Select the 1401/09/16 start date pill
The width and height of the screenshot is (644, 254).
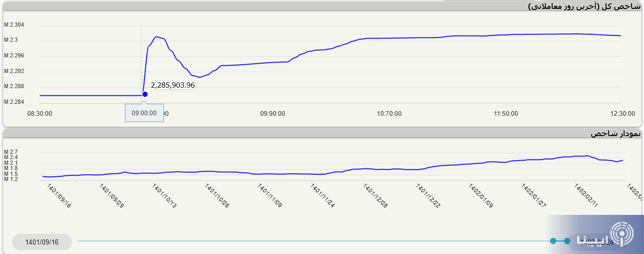tap(42, 242)
